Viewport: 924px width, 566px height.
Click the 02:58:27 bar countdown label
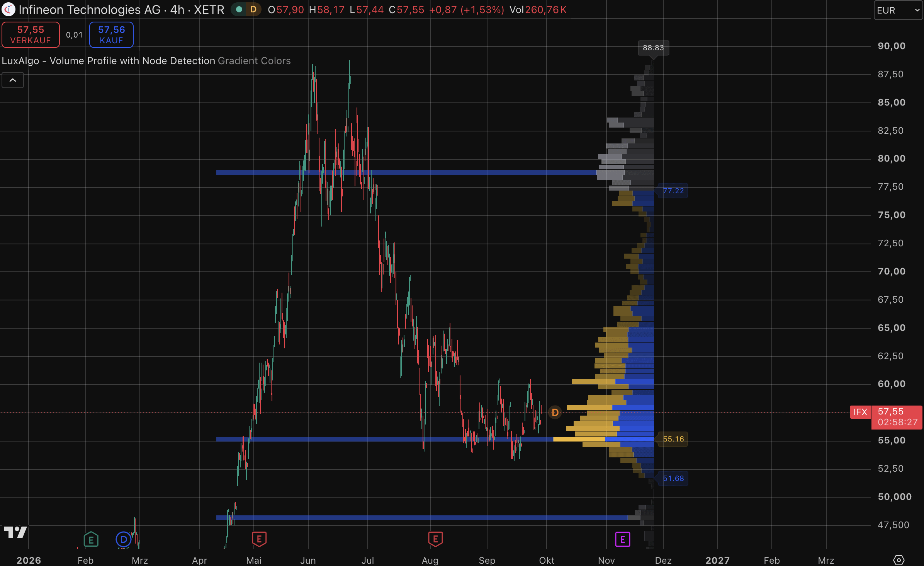coord(898,422)
